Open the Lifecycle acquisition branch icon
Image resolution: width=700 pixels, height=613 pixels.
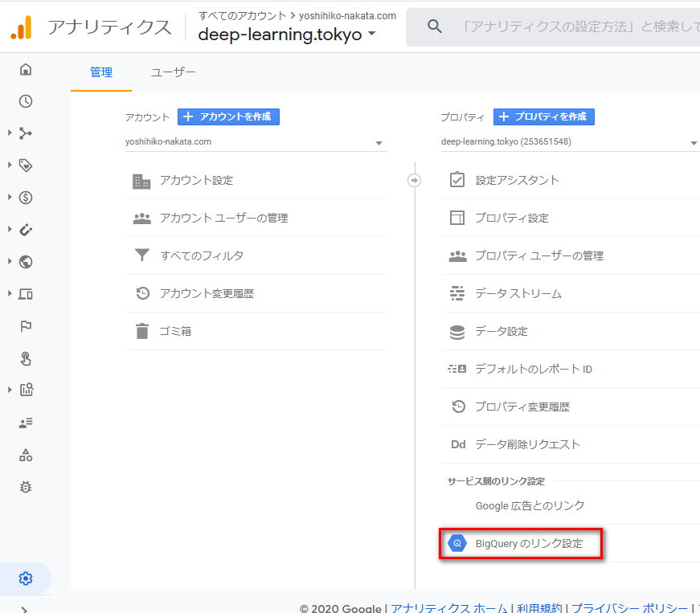coord(26,133)
